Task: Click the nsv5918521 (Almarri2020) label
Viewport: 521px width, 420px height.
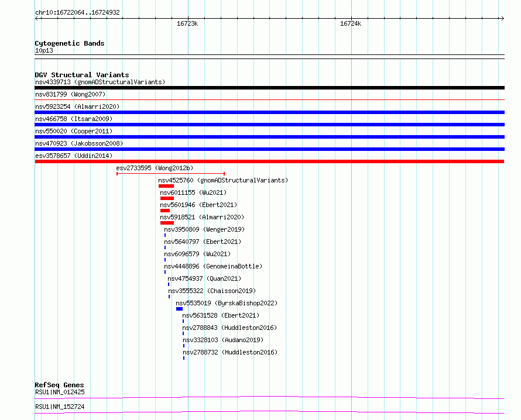Action: 202,217
